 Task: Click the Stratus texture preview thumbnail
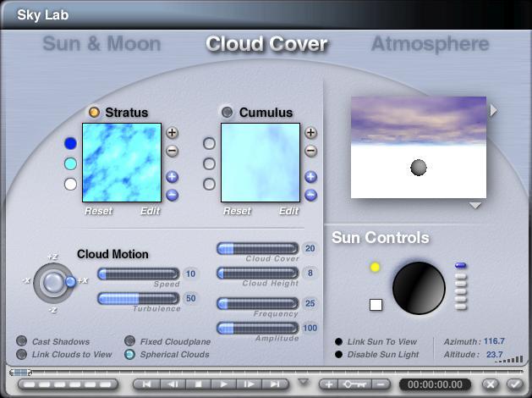pyautogui.click(x=122, y=163)
